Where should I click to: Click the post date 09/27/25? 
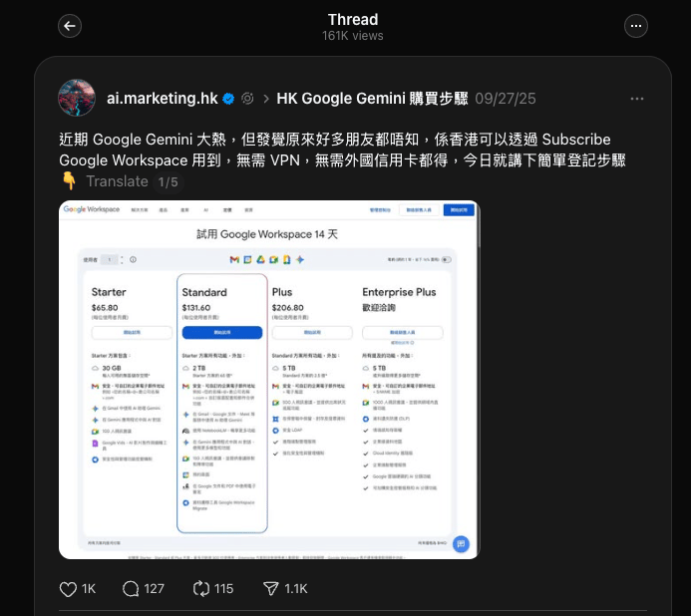tap(505, 99)
